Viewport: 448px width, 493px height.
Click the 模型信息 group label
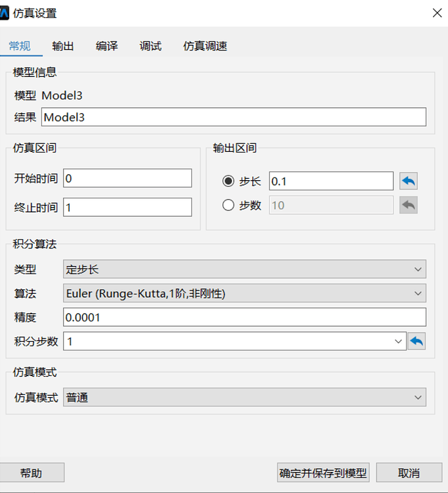[x=35, y=72]
